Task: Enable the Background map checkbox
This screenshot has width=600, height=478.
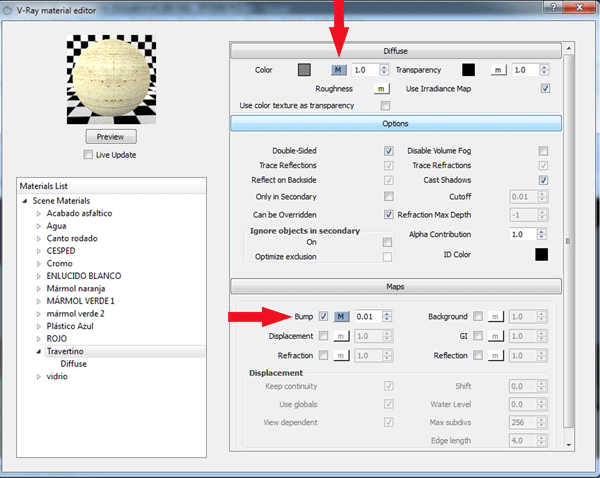Action: tap(478, 316)
